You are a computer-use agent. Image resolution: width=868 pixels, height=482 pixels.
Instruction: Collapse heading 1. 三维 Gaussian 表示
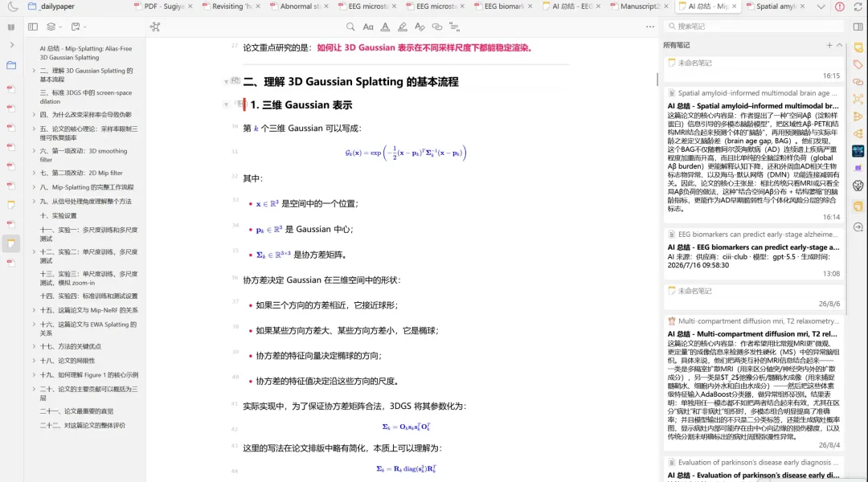226,104
